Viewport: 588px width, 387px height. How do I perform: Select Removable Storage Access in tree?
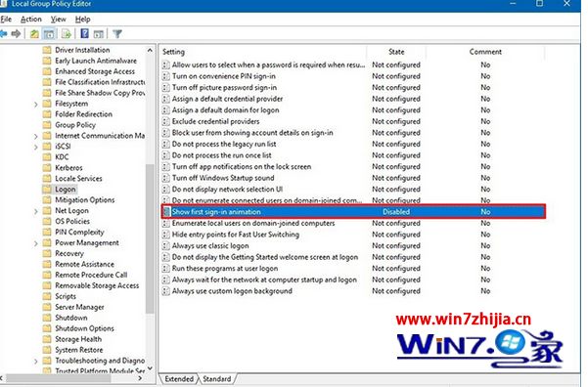97,285
